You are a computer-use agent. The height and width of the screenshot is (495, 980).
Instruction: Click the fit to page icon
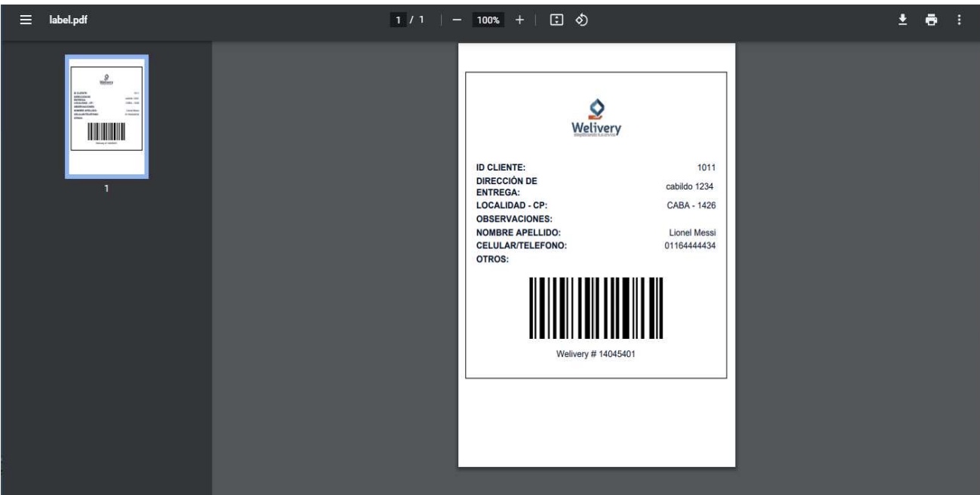(559, 20)
